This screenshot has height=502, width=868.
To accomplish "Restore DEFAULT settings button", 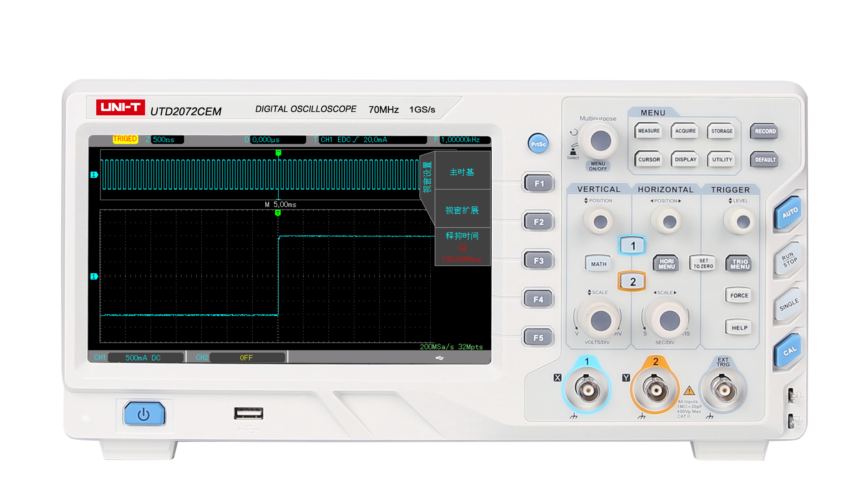I will [765, 160].
